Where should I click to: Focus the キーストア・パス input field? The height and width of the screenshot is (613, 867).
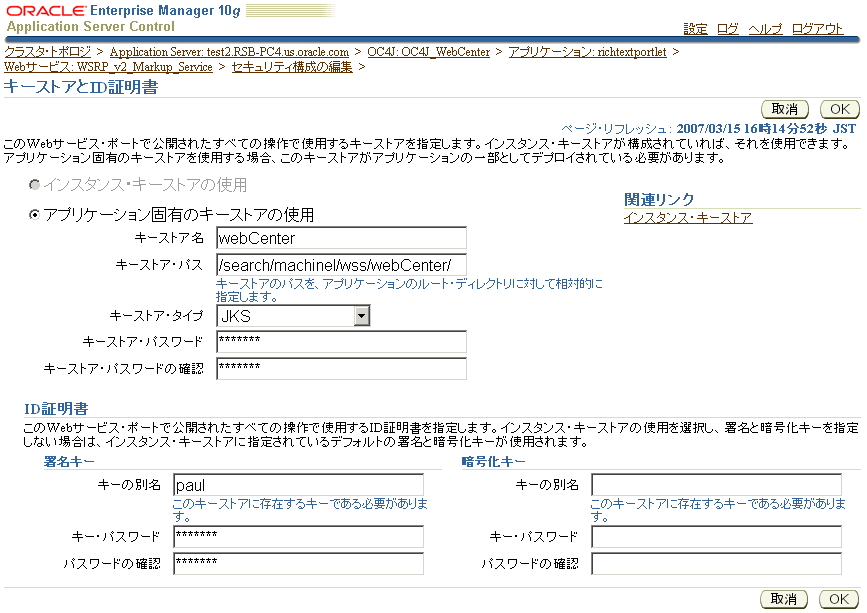pos(341,265)
